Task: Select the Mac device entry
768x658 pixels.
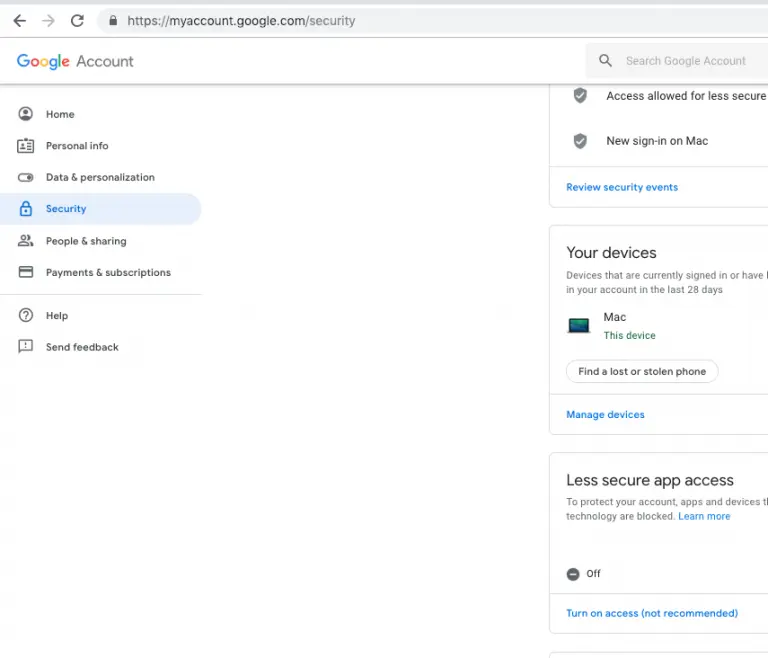Action: [x=615, y=317]
